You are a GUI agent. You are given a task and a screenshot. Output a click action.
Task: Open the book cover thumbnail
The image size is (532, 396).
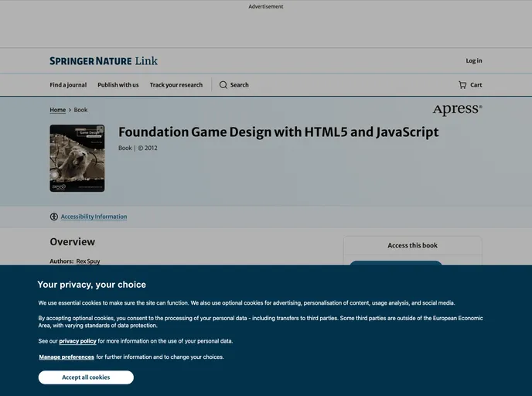click(77, 158)
